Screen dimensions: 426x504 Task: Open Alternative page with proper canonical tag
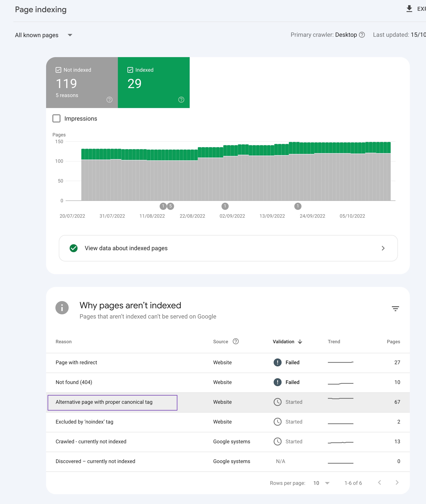[104, 402]
